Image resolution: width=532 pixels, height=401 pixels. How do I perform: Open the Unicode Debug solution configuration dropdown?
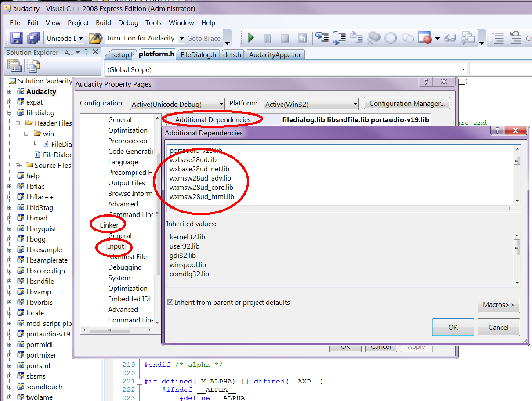[80, 39]
